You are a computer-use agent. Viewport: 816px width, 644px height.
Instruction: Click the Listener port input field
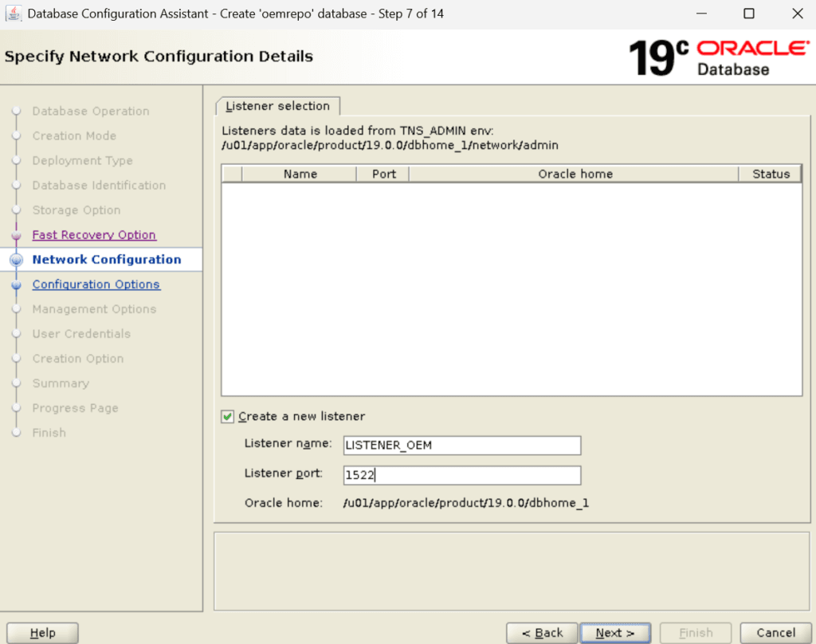point(462,475)
